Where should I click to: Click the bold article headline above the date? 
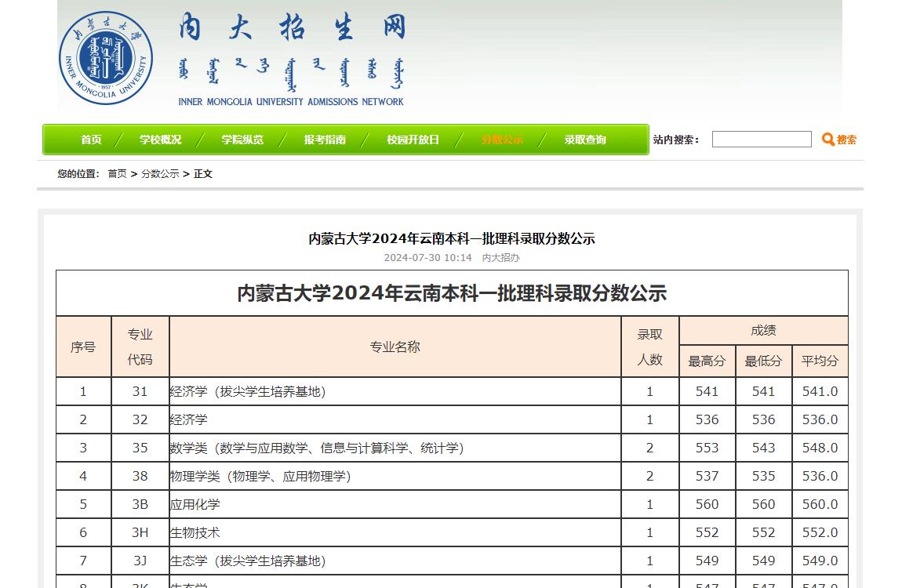(x=452, y=238)
